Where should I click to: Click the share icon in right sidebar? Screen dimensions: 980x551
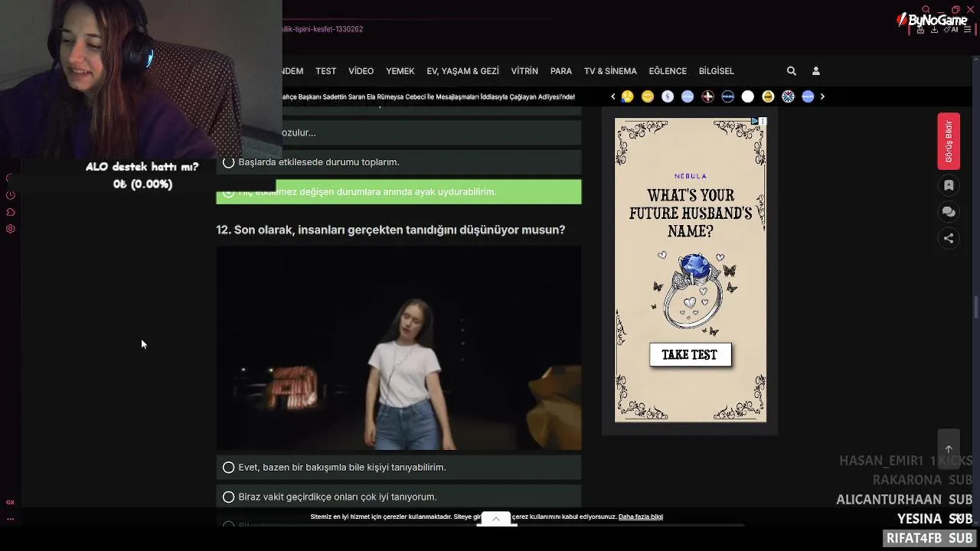click(949, 238)
